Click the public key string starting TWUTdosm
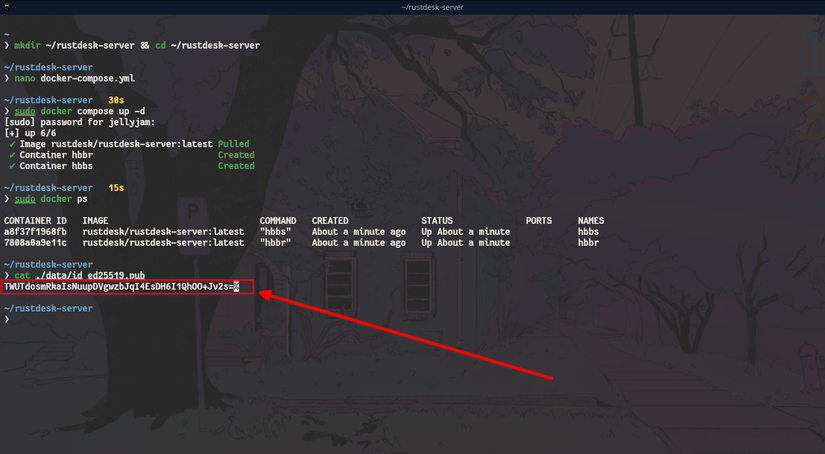 (118, 286)
